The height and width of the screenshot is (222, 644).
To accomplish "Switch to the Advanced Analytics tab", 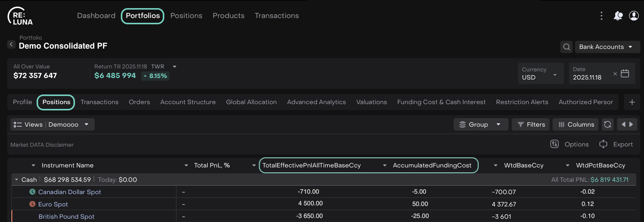I will pos(316,102).
